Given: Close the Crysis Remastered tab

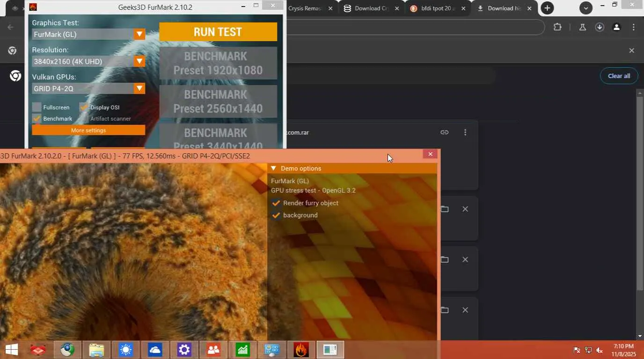Looking at the screenshot, I should [x=331, y=8].
